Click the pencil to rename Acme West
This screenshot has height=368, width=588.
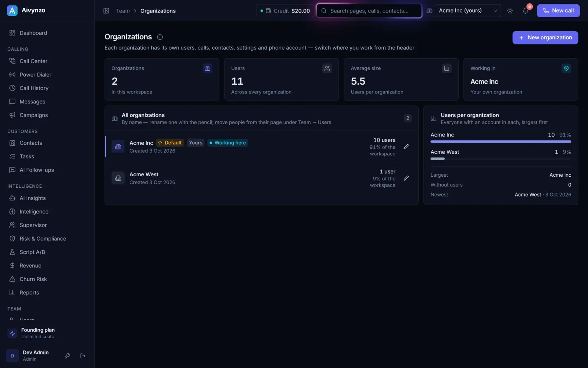(x=406, y=178)
